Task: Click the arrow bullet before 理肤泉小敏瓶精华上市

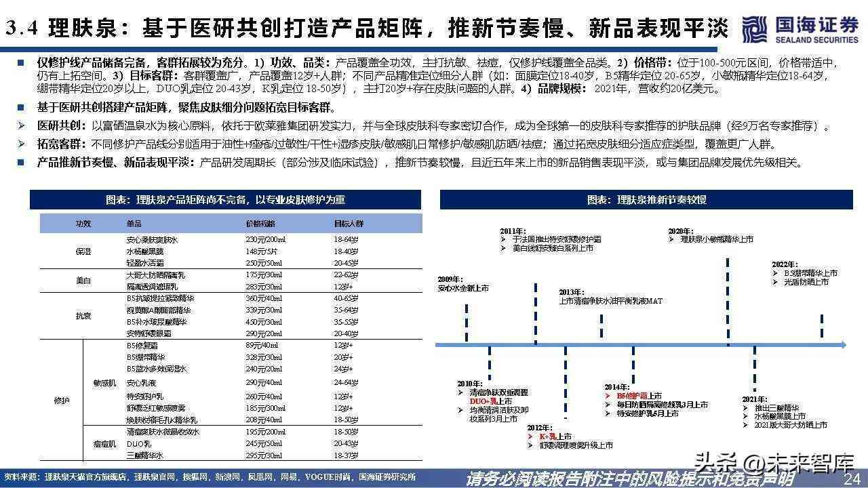Action: coord(672,240)
